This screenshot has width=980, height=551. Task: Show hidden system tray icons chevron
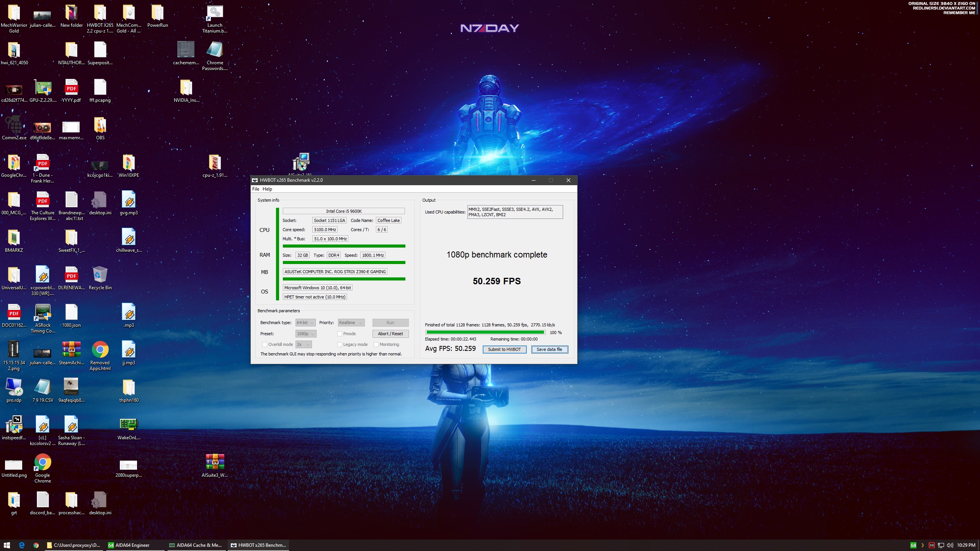[x=923, y=545]
